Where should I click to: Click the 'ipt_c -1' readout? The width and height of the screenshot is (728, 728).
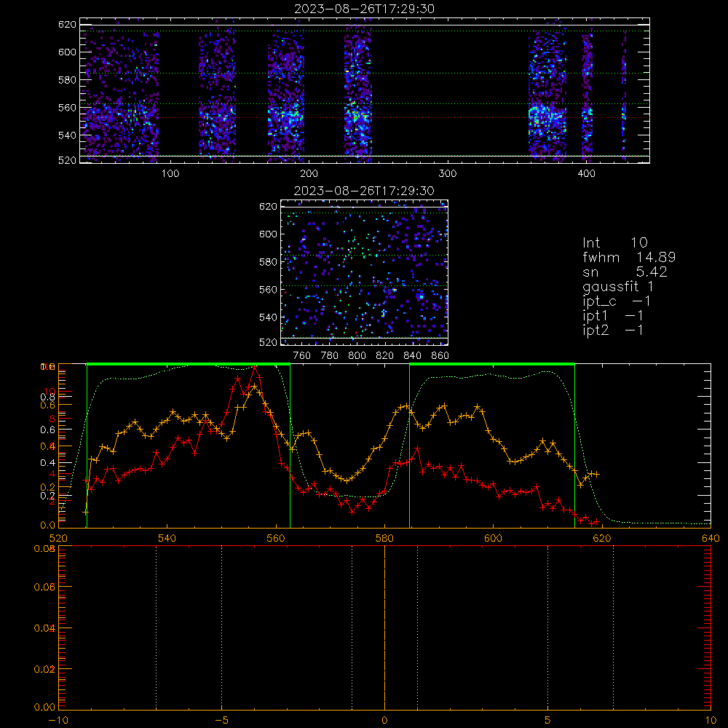(x=617, y=301)
